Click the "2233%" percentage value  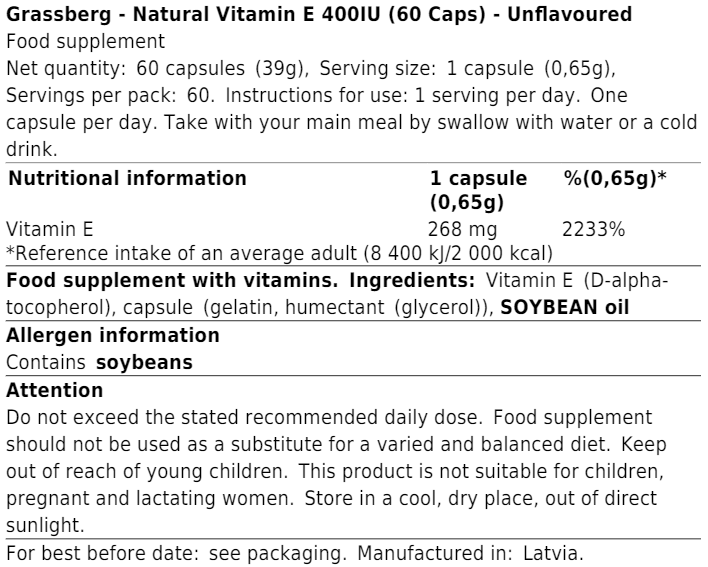[x=594, y=229]
